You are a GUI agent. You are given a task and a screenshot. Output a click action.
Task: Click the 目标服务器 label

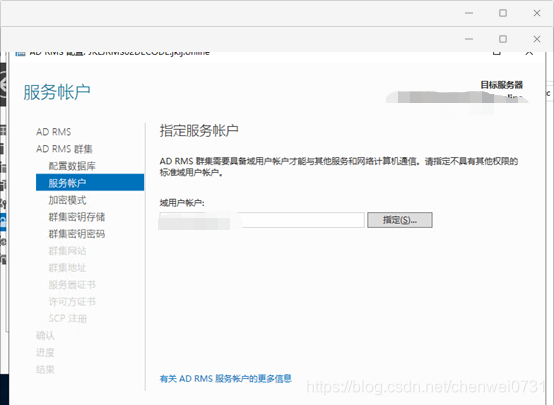point(501,85)
